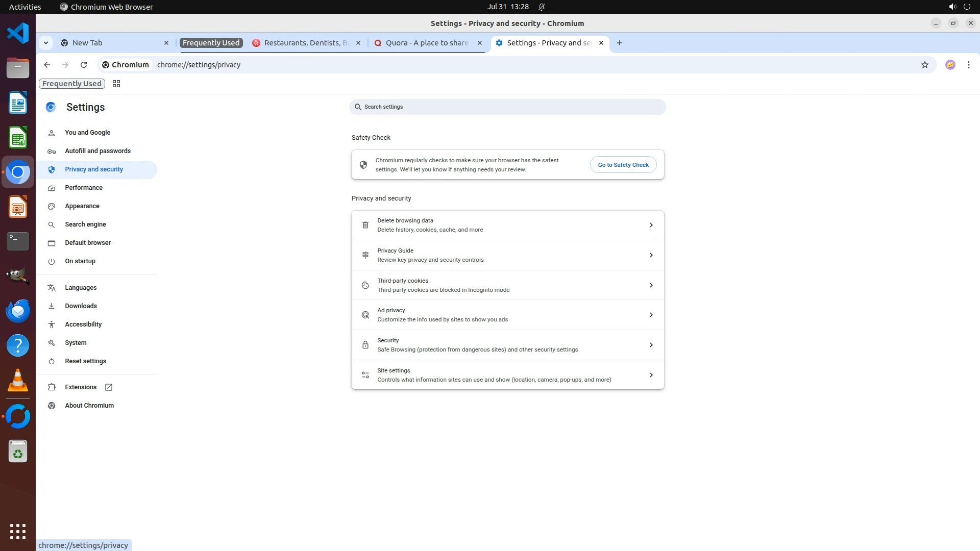Image resolution: width=980 pixels, height=551 pixels.
Task: Expand the Site settings row arrow
Action: [x=651, y=375]
